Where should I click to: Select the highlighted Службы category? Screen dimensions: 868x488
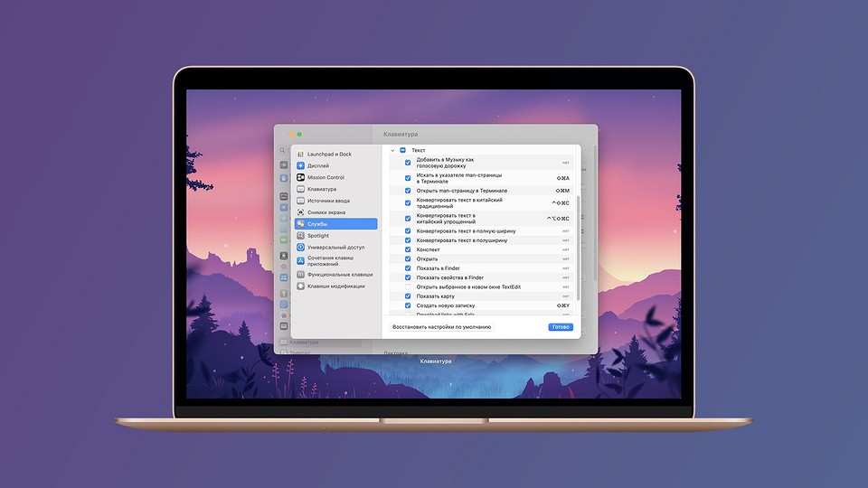[x=336, y=224]
